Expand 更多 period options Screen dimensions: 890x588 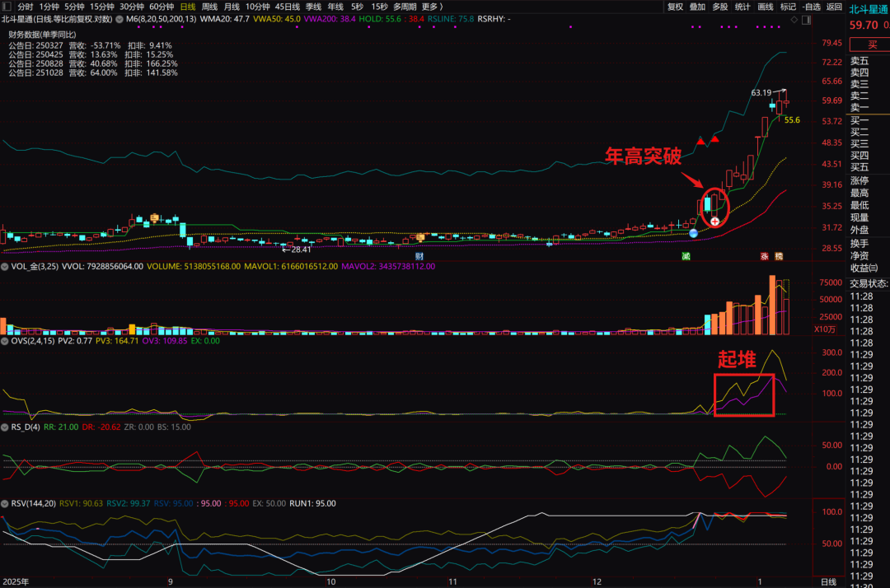point(432,7)
